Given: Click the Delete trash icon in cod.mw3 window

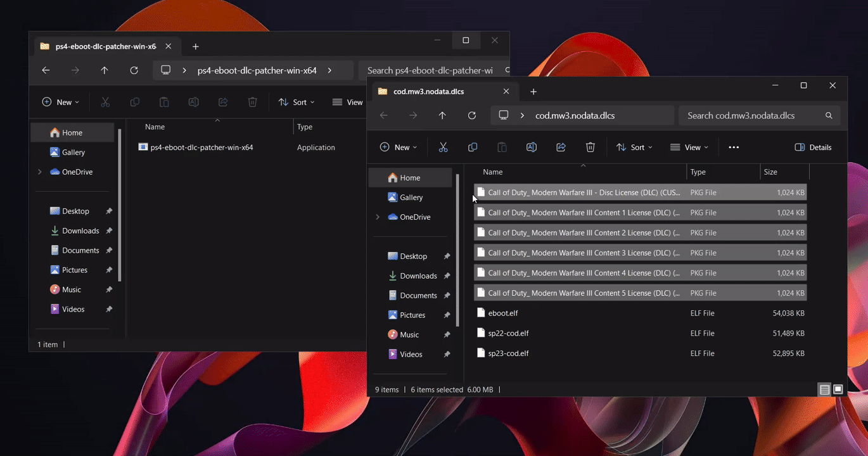Looking at the screenshot, I should (590, 148).
